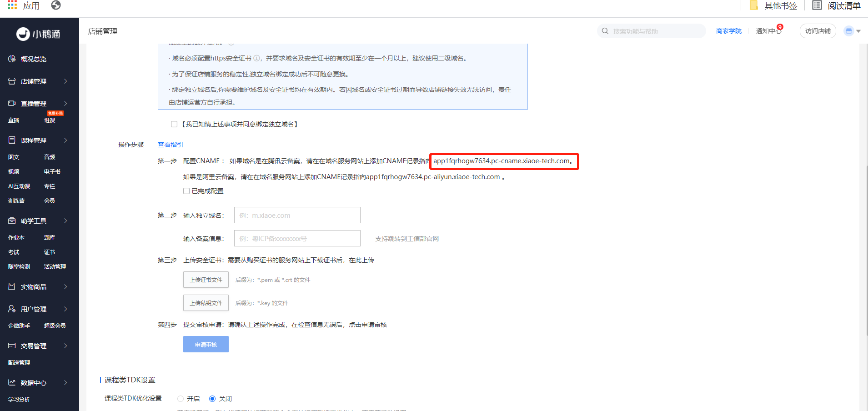Click the 直播管理 camera icon in sidebar
This screenshot has width=868, height=411.
pos(12,103)
